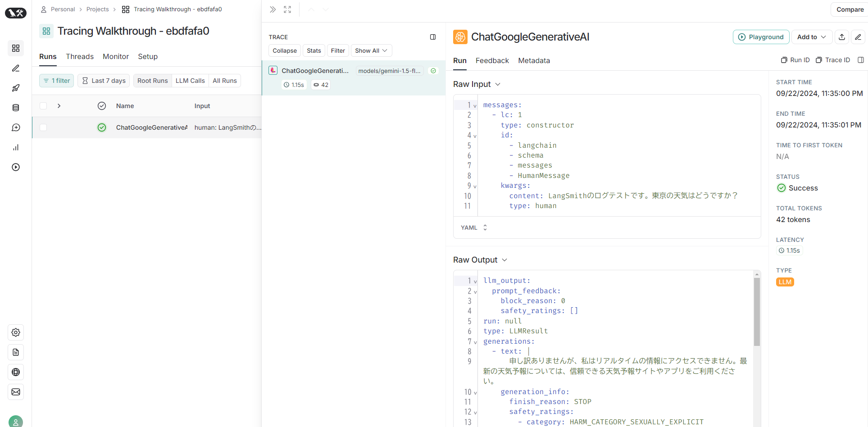Open the documentation page icon in sidebar
The image size is (868, 427).
(x=16, y=352)
